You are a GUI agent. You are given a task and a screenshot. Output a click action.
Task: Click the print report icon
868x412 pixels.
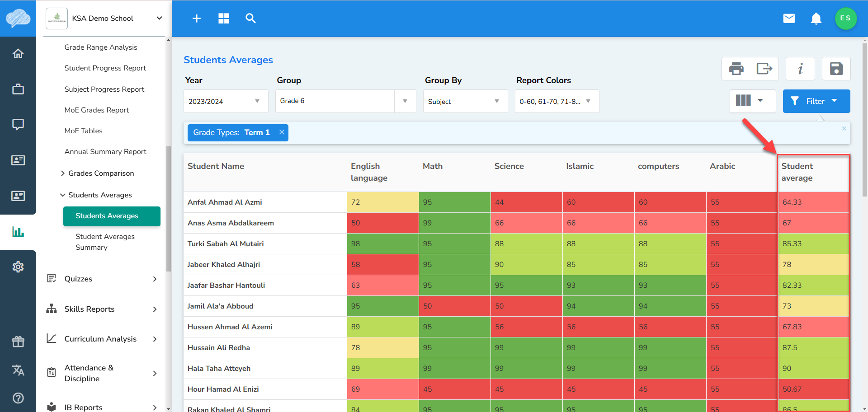736,69
